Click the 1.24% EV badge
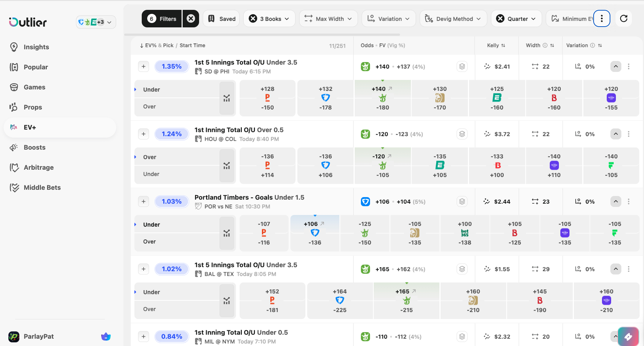The height and width of the screenshot is (346, 644). [x=172, y=134]
